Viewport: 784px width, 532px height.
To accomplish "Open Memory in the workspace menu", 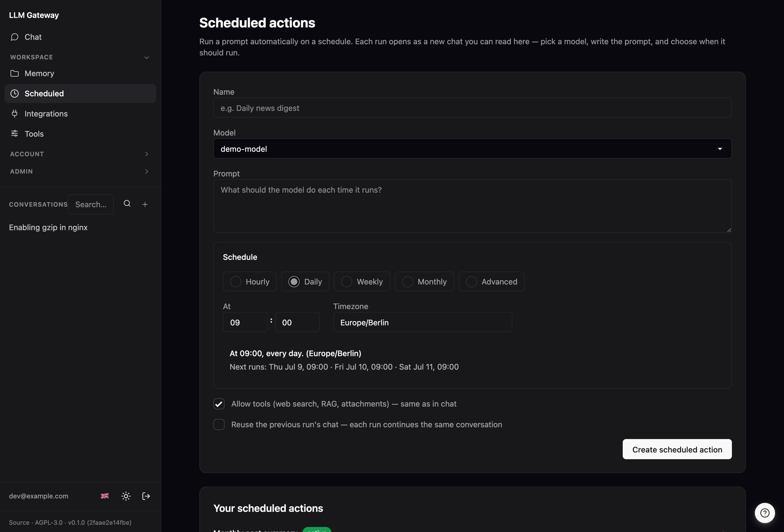I will pos(80,74).
